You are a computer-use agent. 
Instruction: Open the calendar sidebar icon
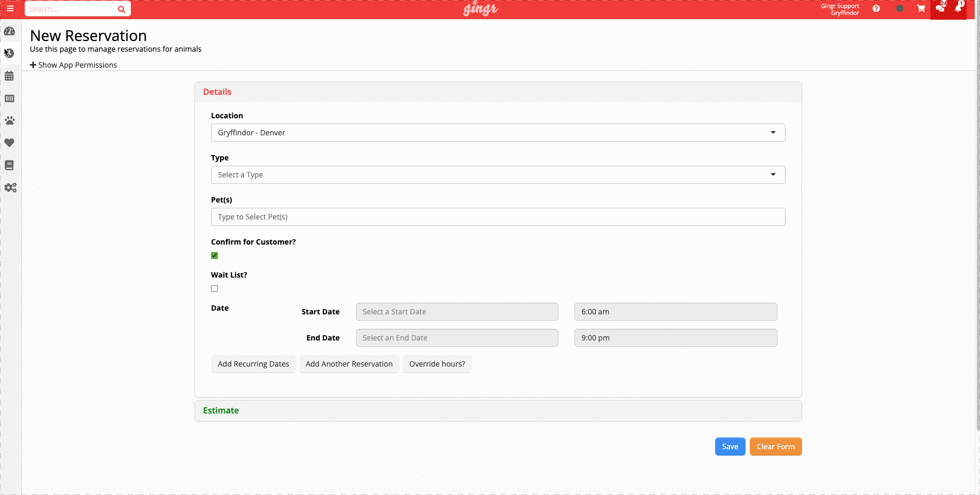[10, 76]
